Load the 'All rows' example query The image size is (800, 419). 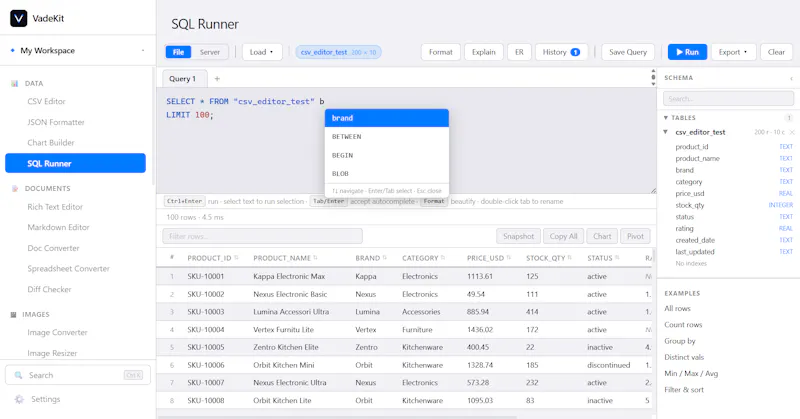coord(677,309)
